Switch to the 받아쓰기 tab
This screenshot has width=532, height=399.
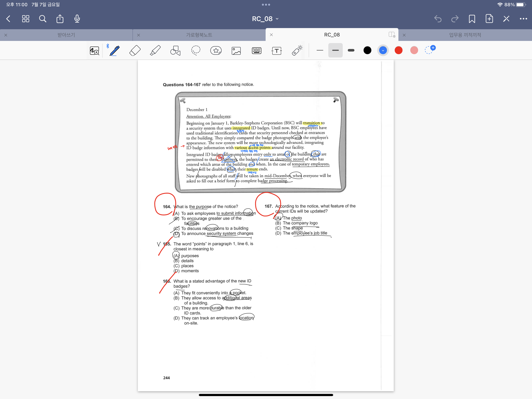coord(66,35)
